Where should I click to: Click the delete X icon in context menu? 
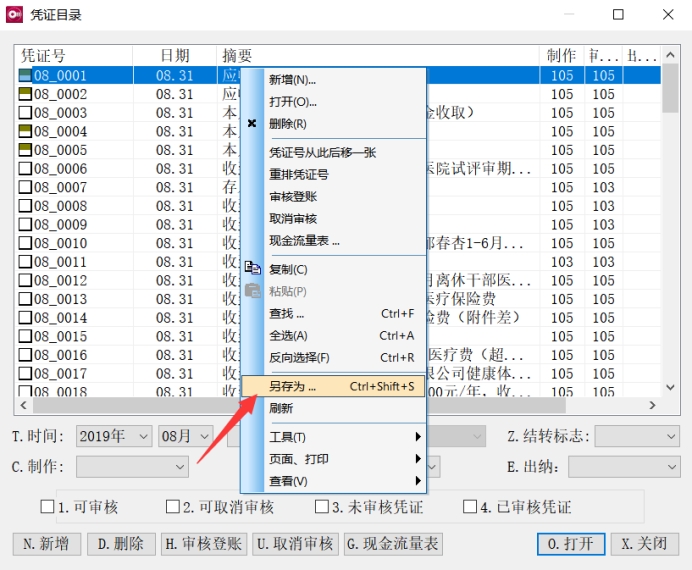pos(252,124)
